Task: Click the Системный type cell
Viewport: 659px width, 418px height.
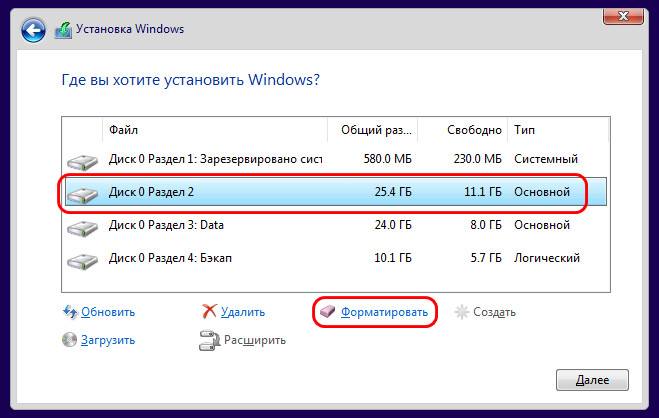Action: click(546, 159)
